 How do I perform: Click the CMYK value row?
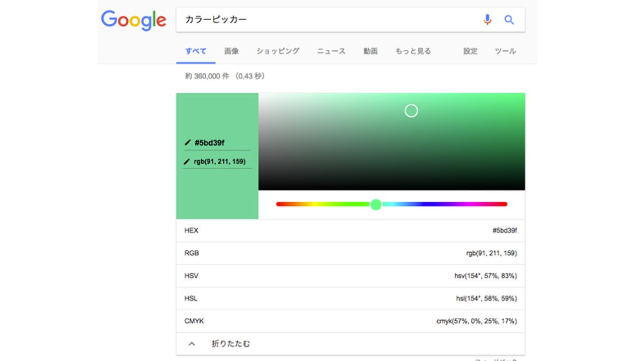(350, 321)
